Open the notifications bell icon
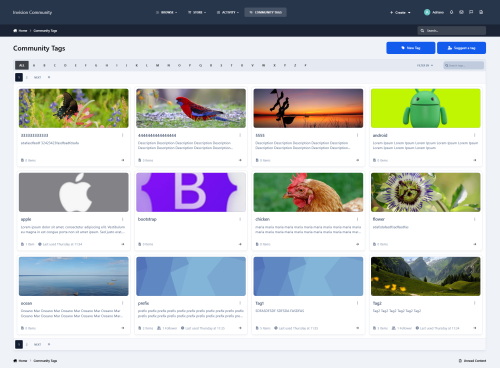This screenshot has width=500, height=368. tap(451, 12)
